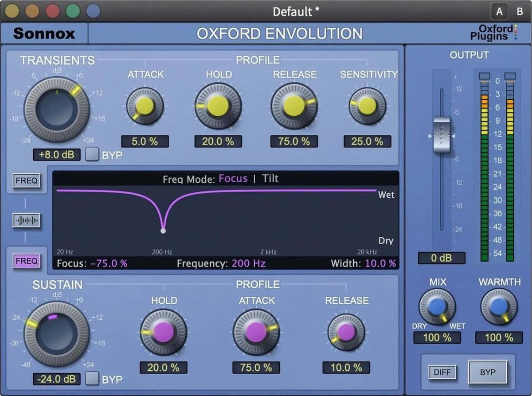The height and width of the screenshot is (396, 532).
Task: Select preset slot B
Action: pos(519,12)
